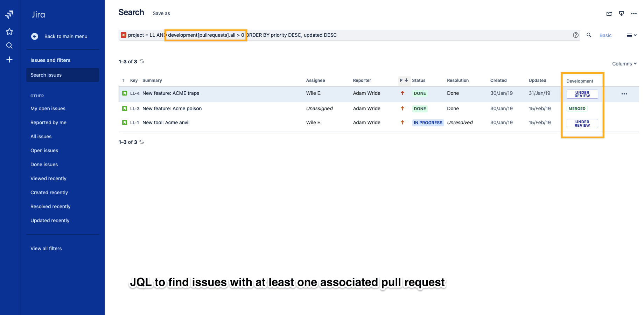The height and width of the screenshot is (315, 644).
Task: Open issue key LL-3
Action: 135,108
